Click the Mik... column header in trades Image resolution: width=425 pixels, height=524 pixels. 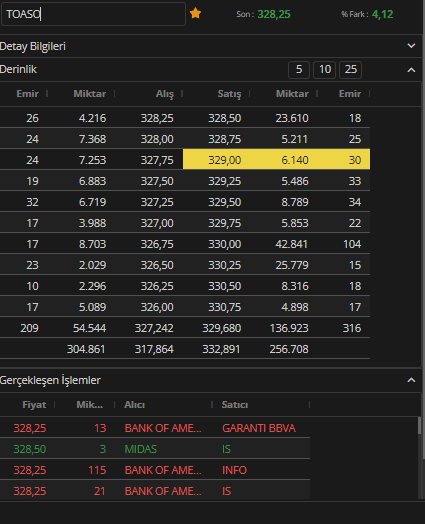[90, 405]
